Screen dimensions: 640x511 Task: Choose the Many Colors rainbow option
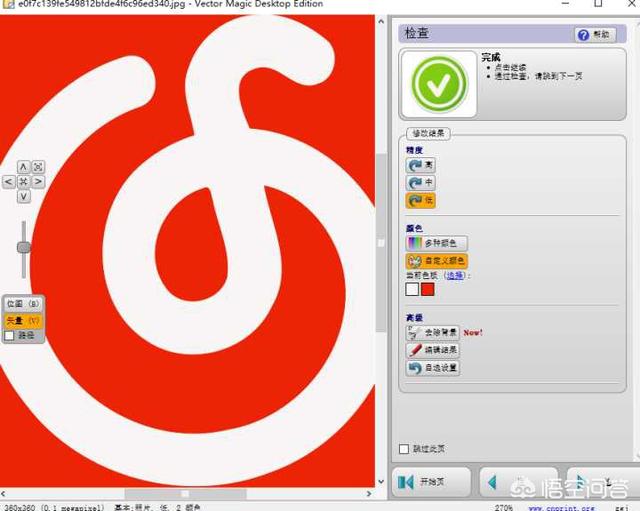click(436, 243)
